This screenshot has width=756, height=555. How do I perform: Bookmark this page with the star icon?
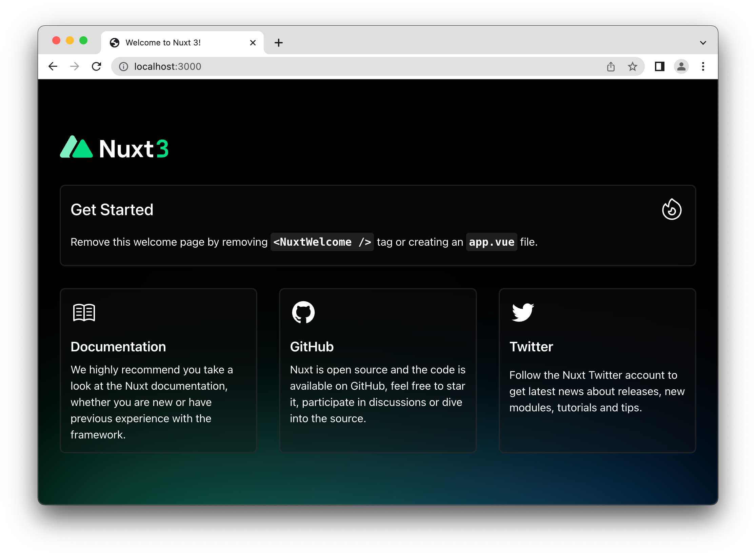coord(632,67)
